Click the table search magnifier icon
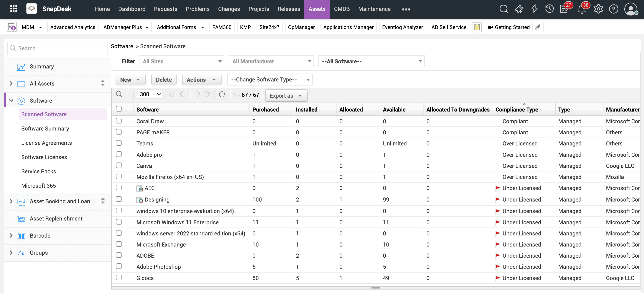 point(119,94)
